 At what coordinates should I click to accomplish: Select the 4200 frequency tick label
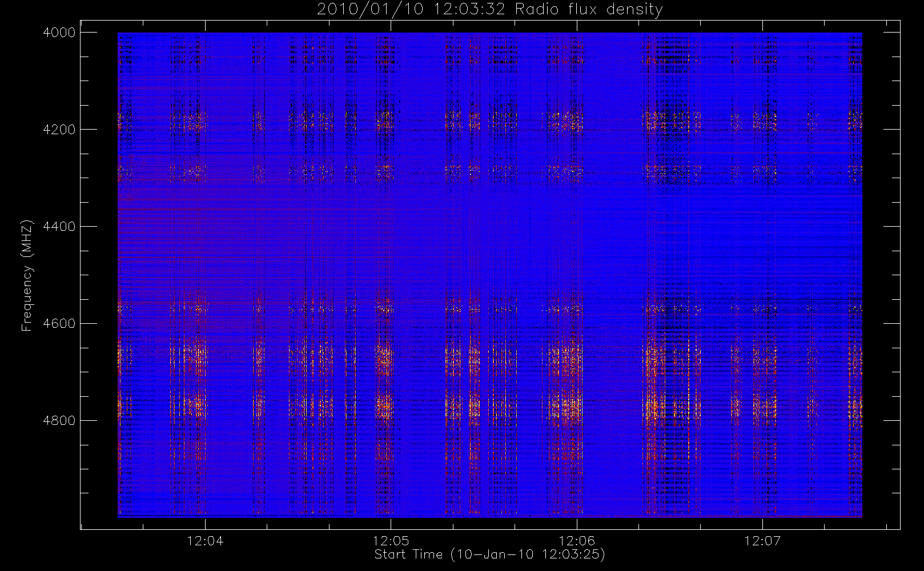point(59,130)
